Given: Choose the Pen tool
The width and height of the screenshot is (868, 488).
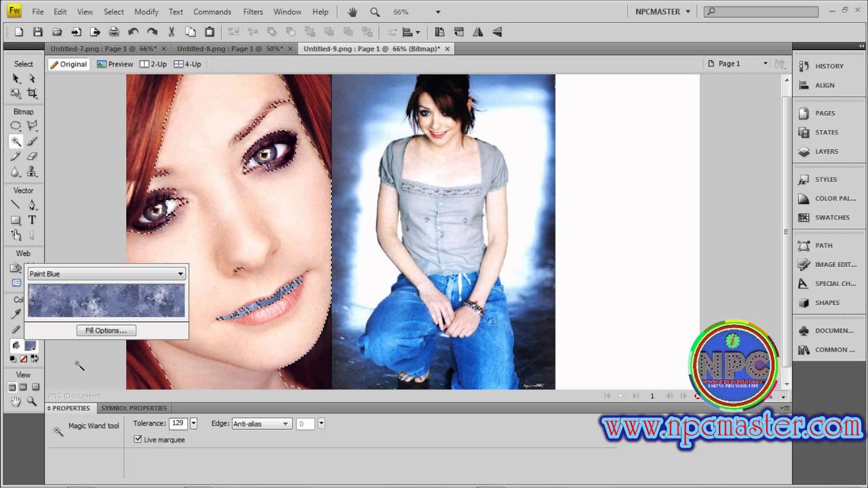Looking at the screenshot, I should (32, 205).
